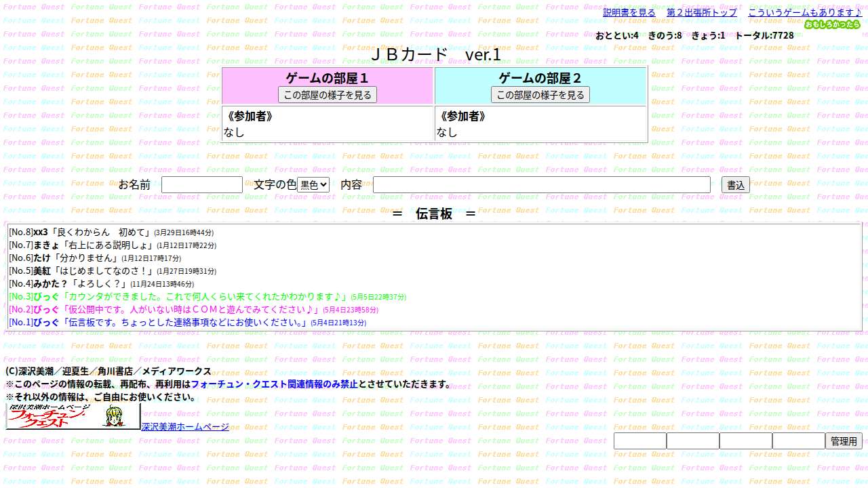Open 深沢美潮ホームページ link
Screen dimensions: 868x488
pyautogui.click(x=185, y=427)
